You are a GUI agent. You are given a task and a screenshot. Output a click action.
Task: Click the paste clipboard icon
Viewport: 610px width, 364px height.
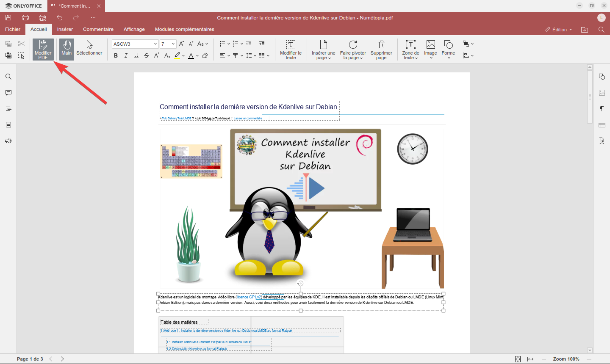(8, 55)
